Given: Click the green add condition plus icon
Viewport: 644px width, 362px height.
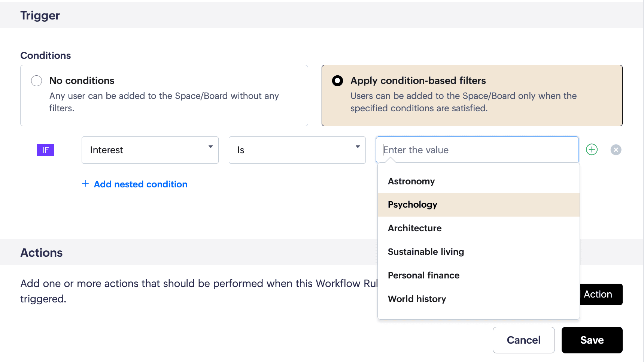Looking at the screenshot, I should click(x=592, y=150).
